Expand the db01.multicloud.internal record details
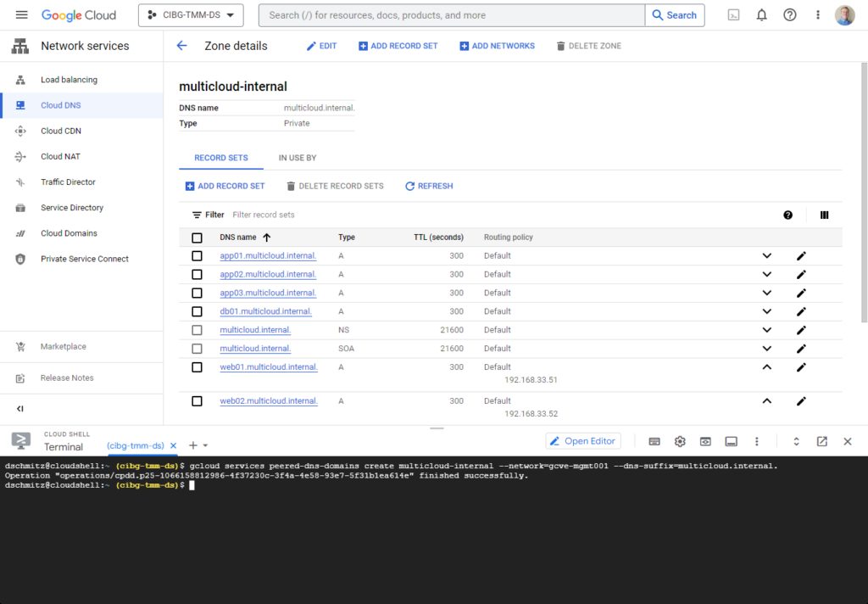868x604 pixels. (766, 311)
